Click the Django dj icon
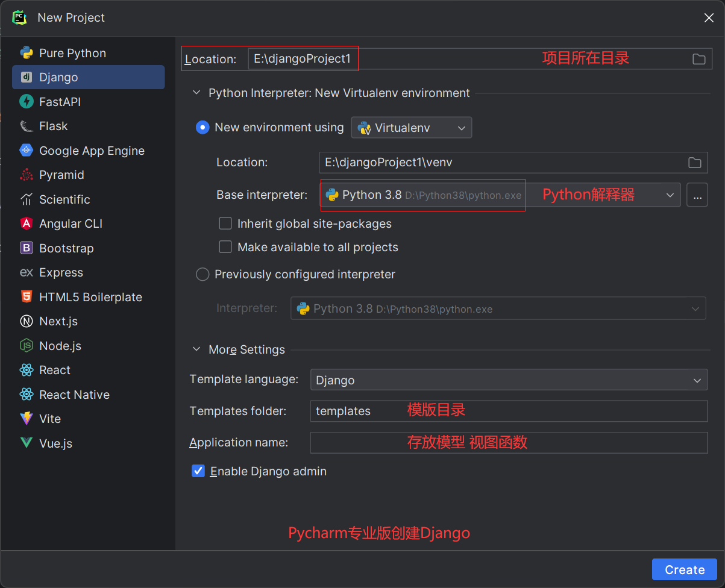Image resolution: width=725 pixels, height=588 pixels. (27, 77)
